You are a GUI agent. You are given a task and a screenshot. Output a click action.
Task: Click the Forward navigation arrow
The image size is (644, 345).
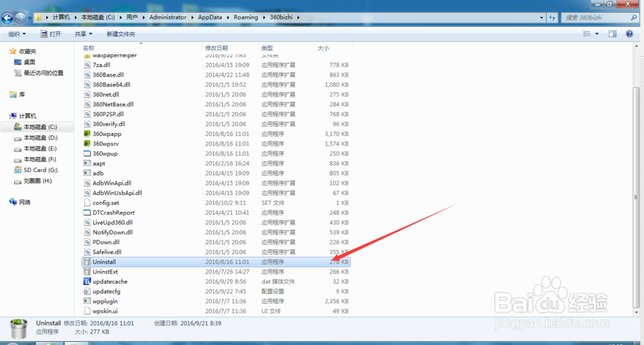(20, 17)
